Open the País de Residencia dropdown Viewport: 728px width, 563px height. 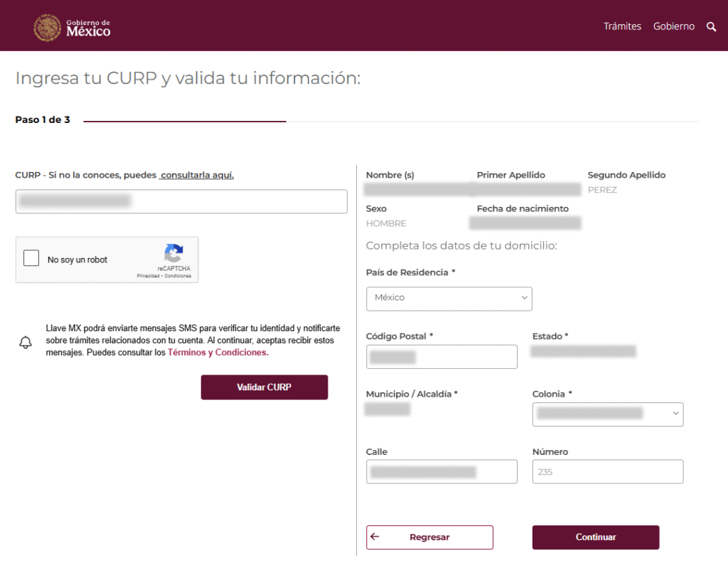pyautogui.click(x=449, y=299)
